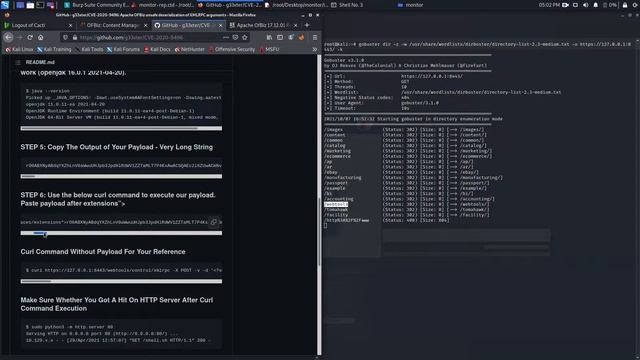640x360 pixels.
Task: Click the orange extension icon in toolbar
Action: [301, 37]
